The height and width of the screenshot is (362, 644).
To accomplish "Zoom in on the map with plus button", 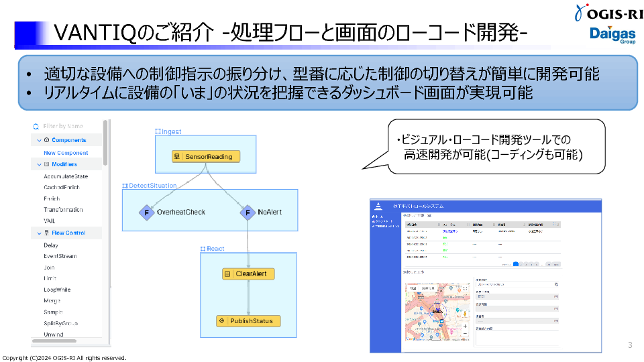I will click(x=465, y=326).
